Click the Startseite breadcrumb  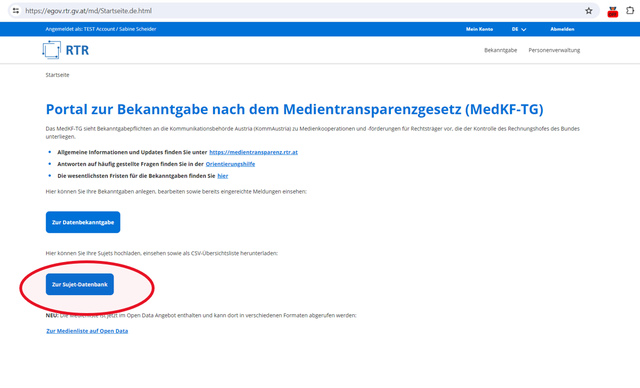coord(58,75)
